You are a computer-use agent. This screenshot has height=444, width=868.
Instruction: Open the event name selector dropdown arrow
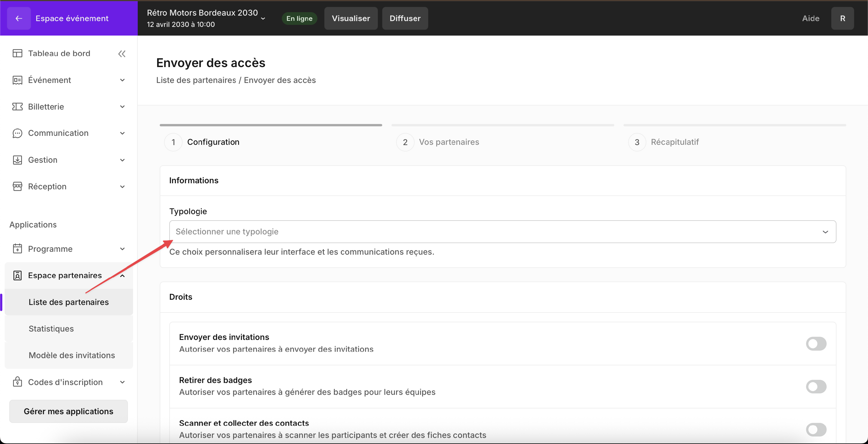263,18
